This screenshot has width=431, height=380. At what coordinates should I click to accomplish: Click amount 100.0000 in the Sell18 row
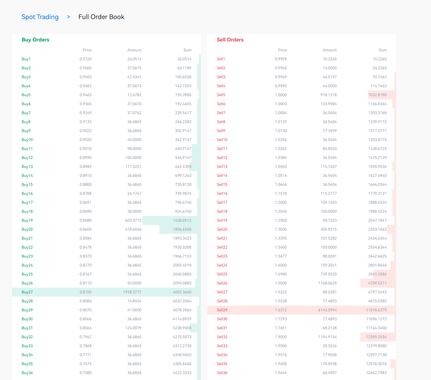(329, 212)
